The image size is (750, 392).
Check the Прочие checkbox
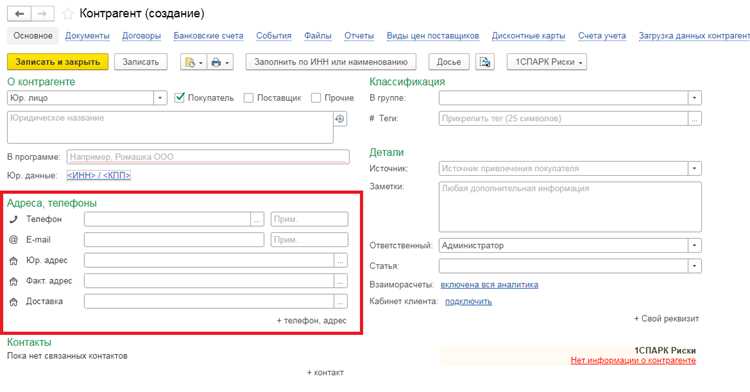(316, 98)
